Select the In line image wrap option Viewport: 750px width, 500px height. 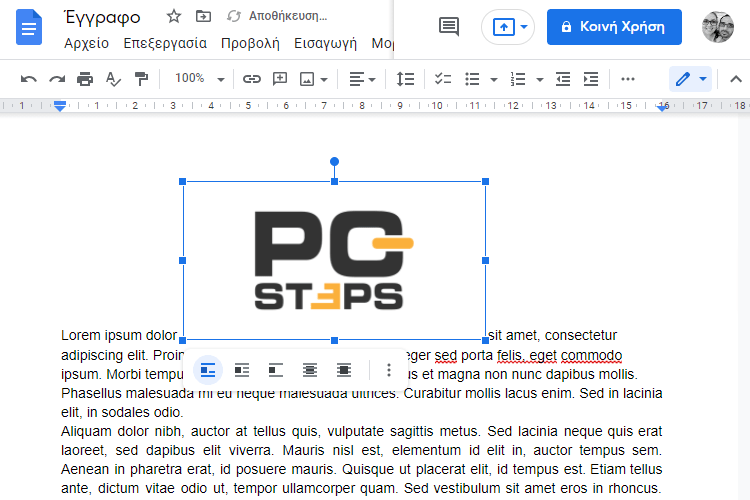coord(208,370)
